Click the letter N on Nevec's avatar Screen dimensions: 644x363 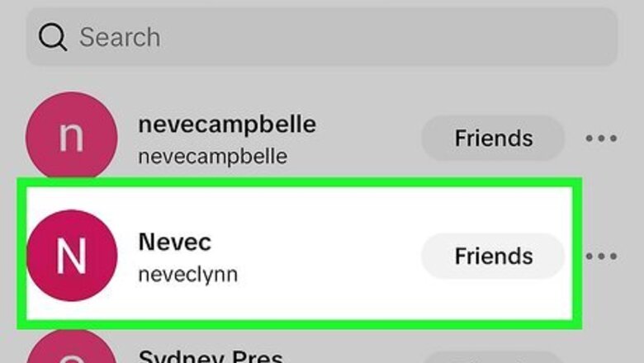71,256
